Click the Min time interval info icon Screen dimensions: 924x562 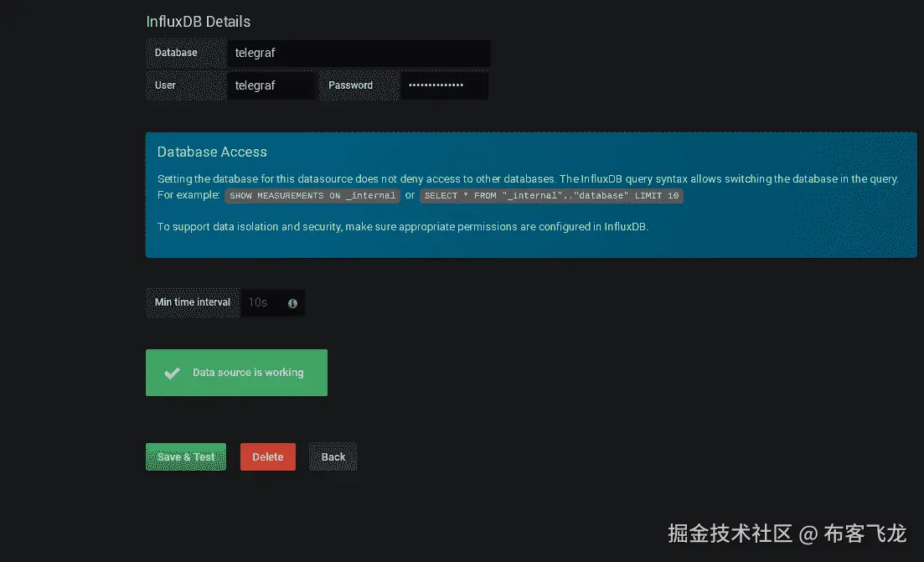click(292, 303)
